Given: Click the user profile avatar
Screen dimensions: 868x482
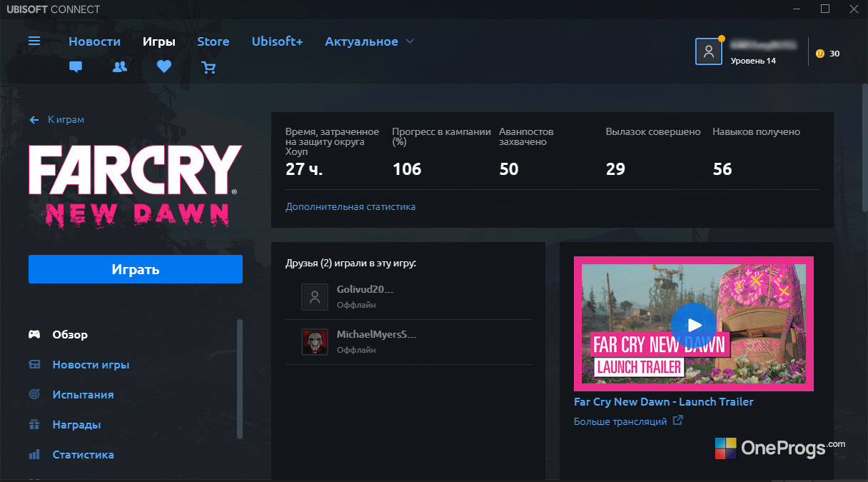Looking at the screenshot, I should tap(709, 51).
